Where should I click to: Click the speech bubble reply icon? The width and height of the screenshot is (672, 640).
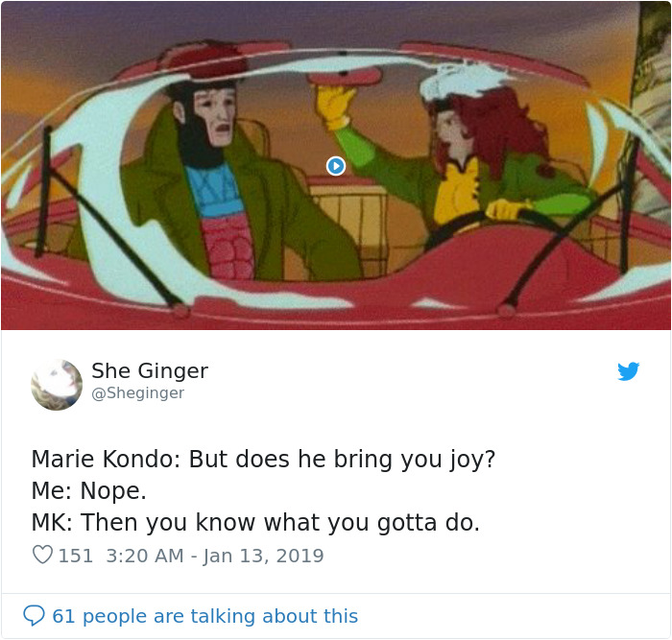pos(34,615)
